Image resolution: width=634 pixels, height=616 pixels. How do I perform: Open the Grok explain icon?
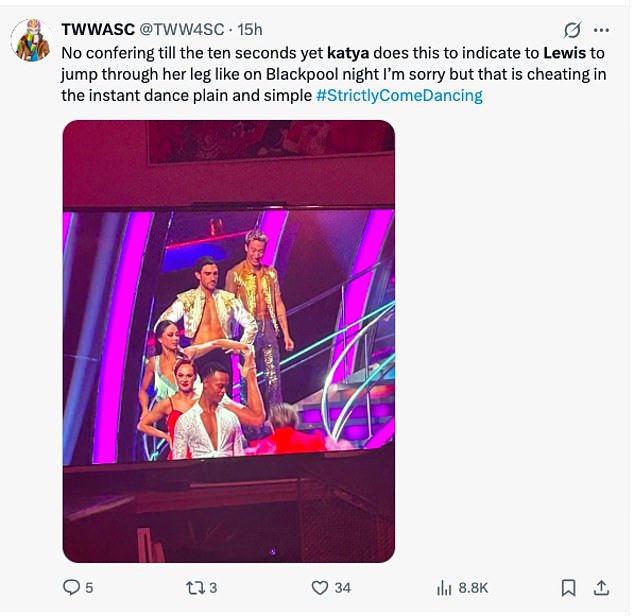pyautogui.click(x=573, y=30)
